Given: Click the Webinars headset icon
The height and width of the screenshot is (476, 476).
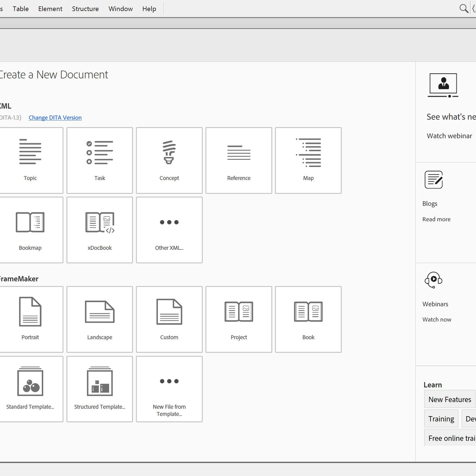Looking at the screenshot, I should [434, 280].
